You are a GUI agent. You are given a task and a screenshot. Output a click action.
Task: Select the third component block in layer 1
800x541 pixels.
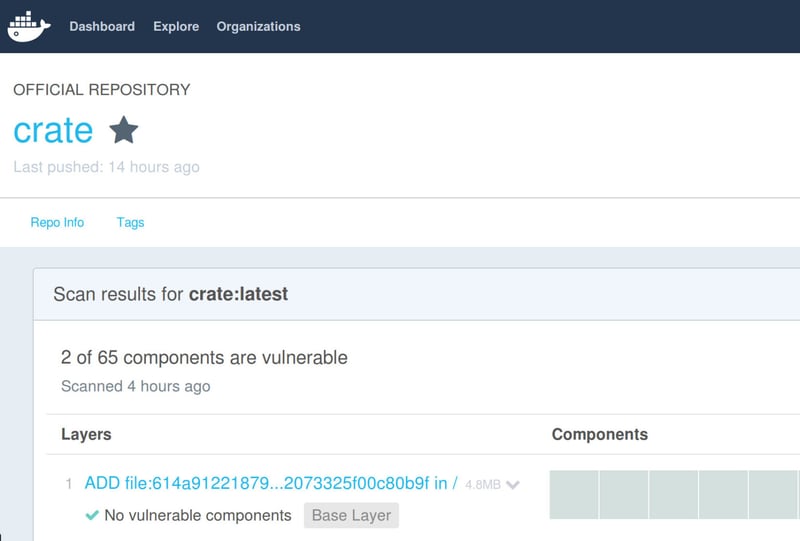coord(673,495)
